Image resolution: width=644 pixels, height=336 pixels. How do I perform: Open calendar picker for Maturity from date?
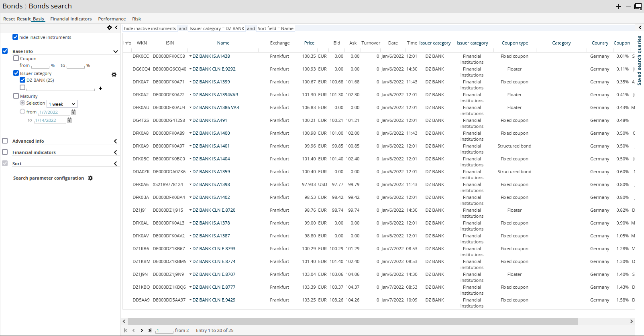click(x=73, y=112)
